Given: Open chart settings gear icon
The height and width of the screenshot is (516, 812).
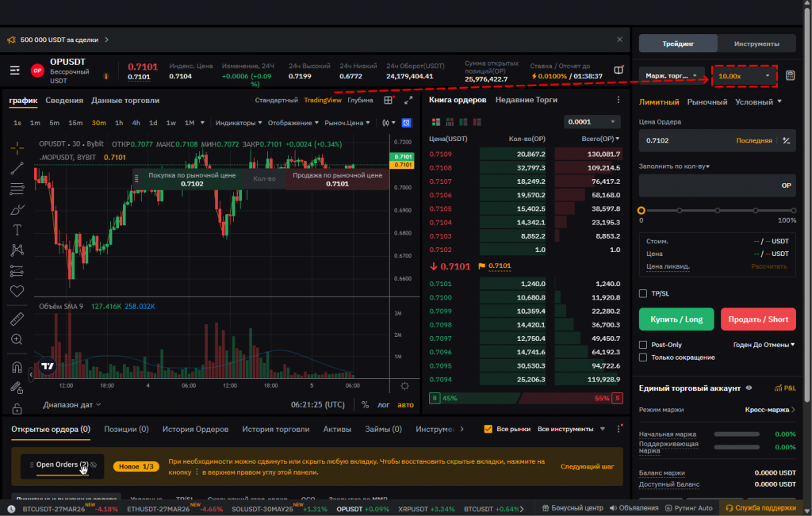Looking at the screenshot, I should coord(405,386).
